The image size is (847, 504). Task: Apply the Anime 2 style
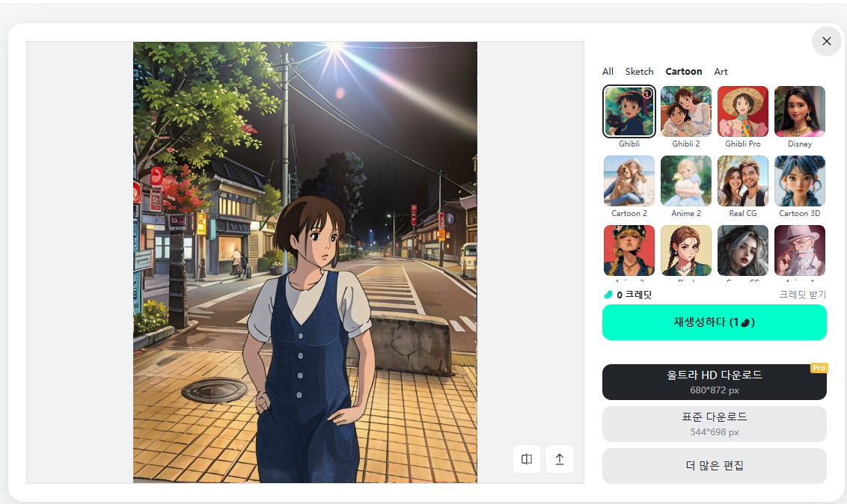[x=686, y=181]
